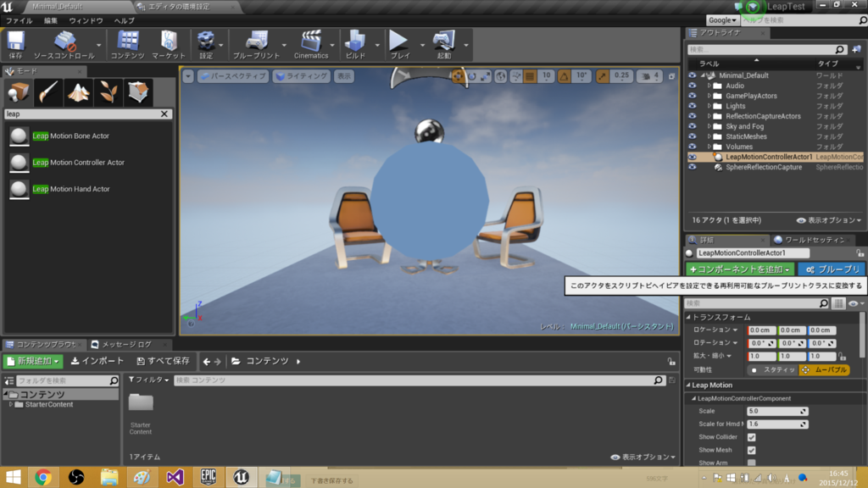This screenshot has height=488, width=868.
Task: Toggle world/local coordinate globe icon
Action: click(500, 76)
